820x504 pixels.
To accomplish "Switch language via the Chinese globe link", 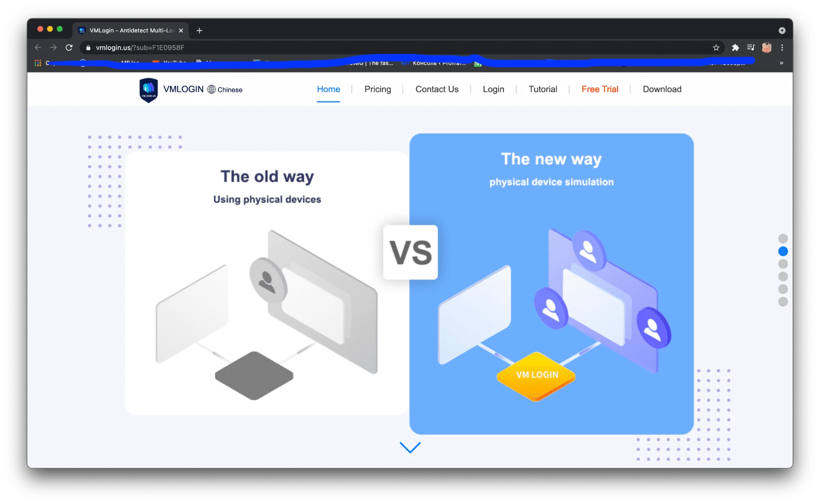I will coord(225,89).
